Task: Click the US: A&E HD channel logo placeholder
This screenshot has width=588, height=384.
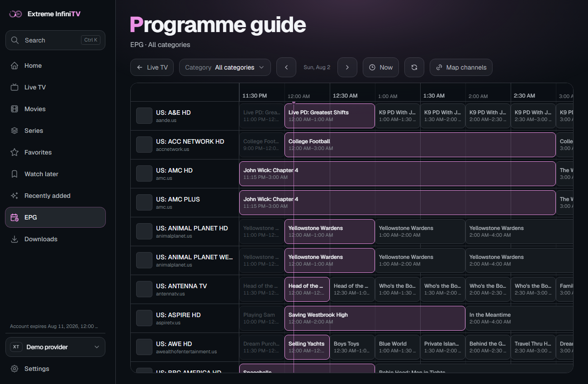Action: coord(144,116)
